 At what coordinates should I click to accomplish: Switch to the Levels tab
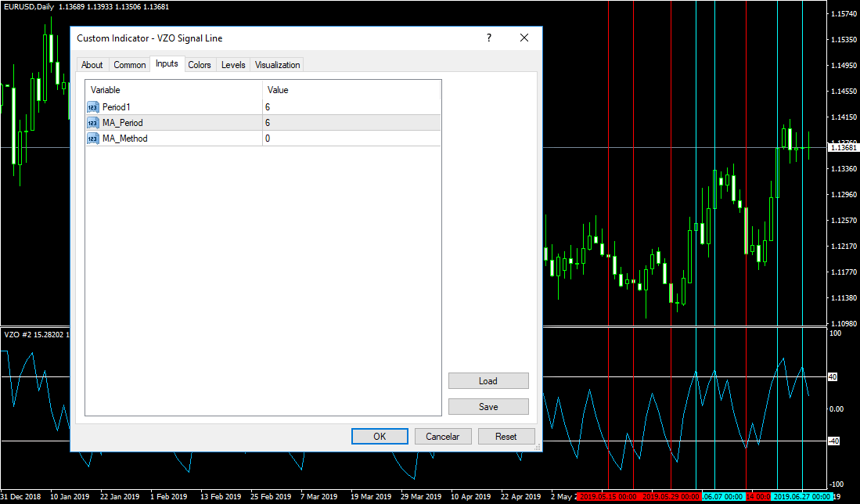click(233, 65)
